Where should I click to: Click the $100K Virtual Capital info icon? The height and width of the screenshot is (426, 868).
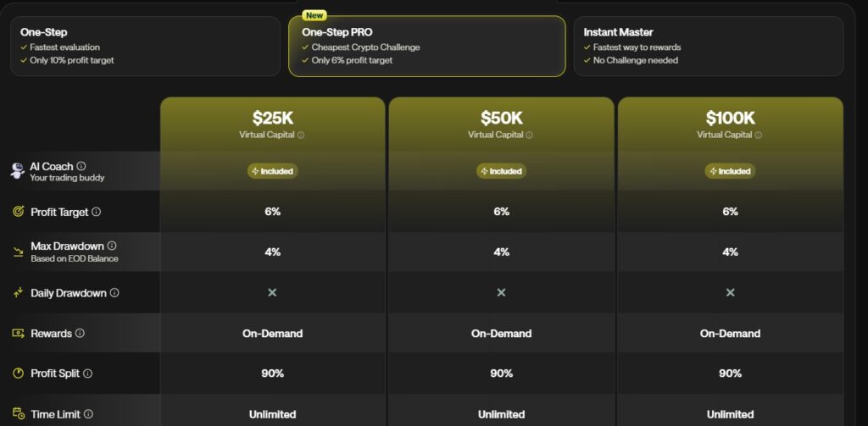pos(759,135)
